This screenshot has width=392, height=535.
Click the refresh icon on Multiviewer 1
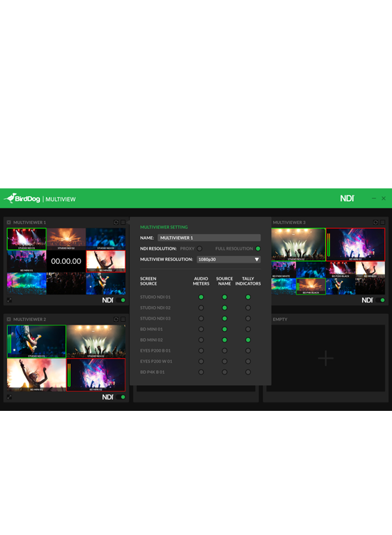(116, 222)
